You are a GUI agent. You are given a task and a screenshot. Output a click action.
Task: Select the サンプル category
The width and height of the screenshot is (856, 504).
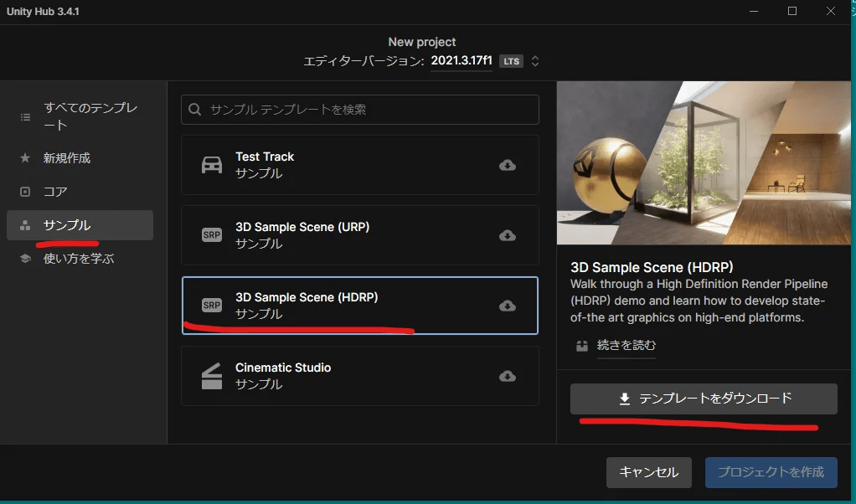point(80,225)
